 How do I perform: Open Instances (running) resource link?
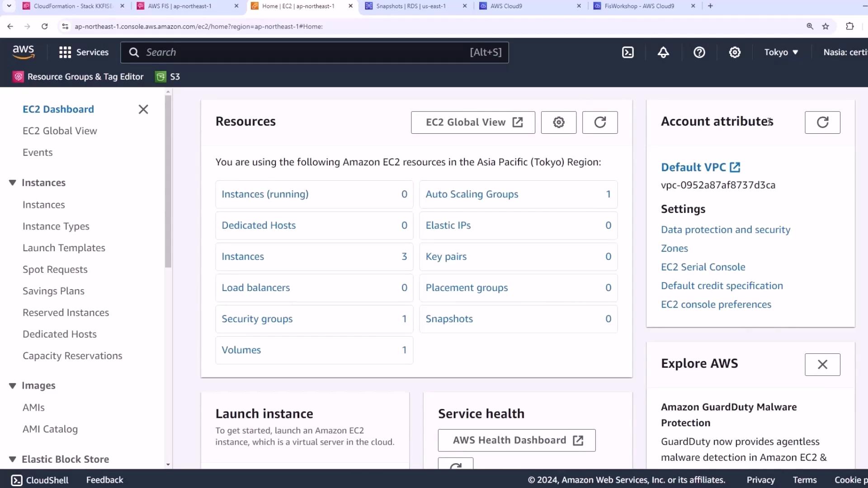pyautogui.click(x=265, y=194)
